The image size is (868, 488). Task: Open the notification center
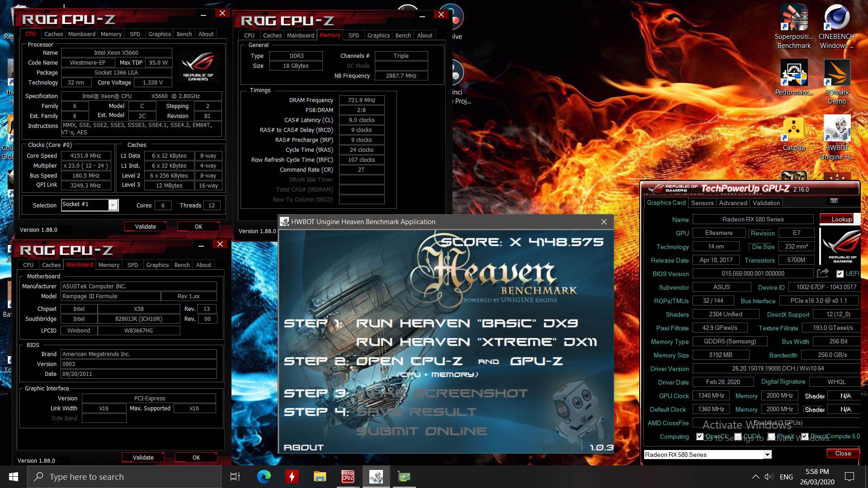click(x=849, y=477)
